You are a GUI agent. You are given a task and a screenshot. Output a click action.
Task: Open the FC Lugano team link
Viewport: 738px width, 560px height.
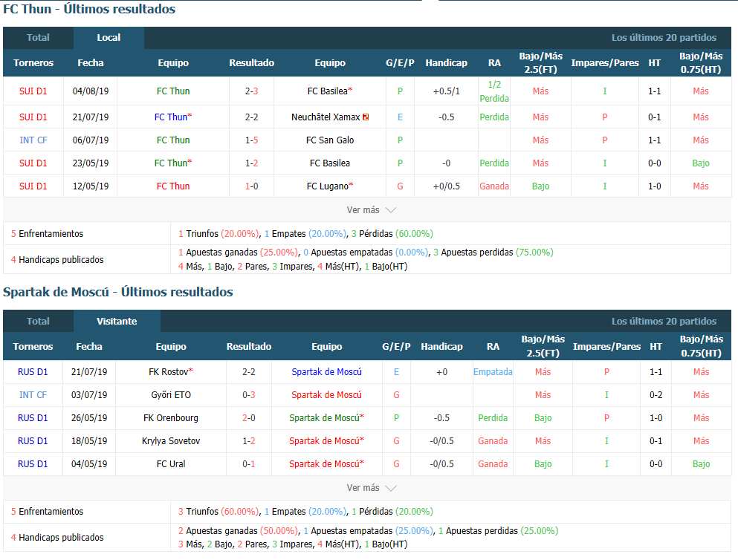click(x=328, y=186)
